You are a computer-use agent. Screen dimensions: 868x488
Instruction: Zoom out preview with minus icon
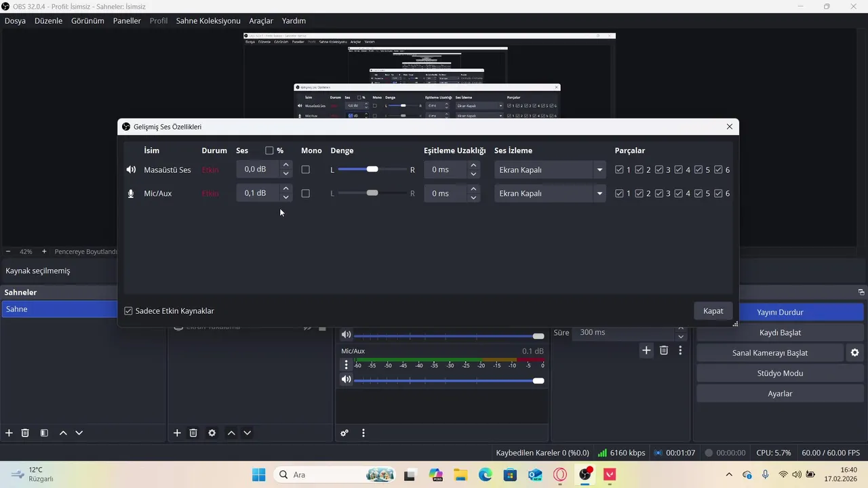point(8,251)
